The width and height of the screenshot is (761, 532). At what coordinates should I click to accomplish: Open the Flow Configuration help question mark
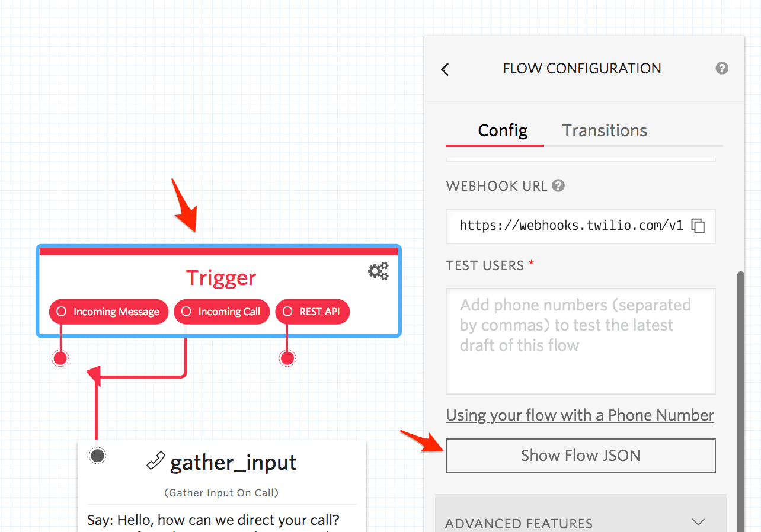721,68
